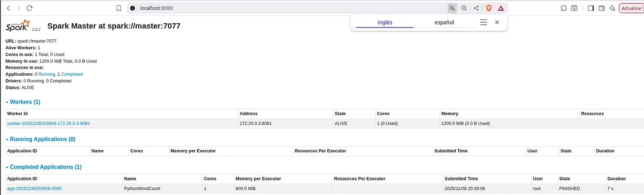Open translate popup hamburger options menu

(483, 22)
